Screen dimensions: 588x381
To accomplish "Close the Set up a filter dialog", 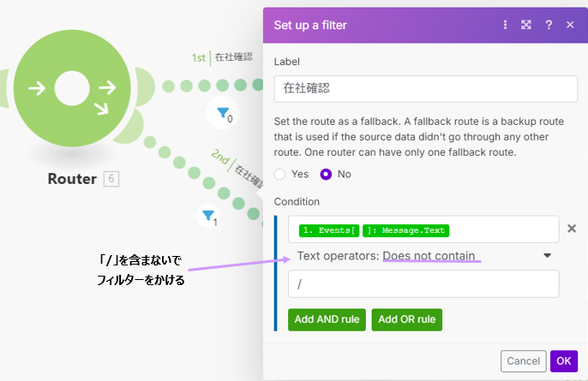I will pyautogui.click(x=570, y=25).
